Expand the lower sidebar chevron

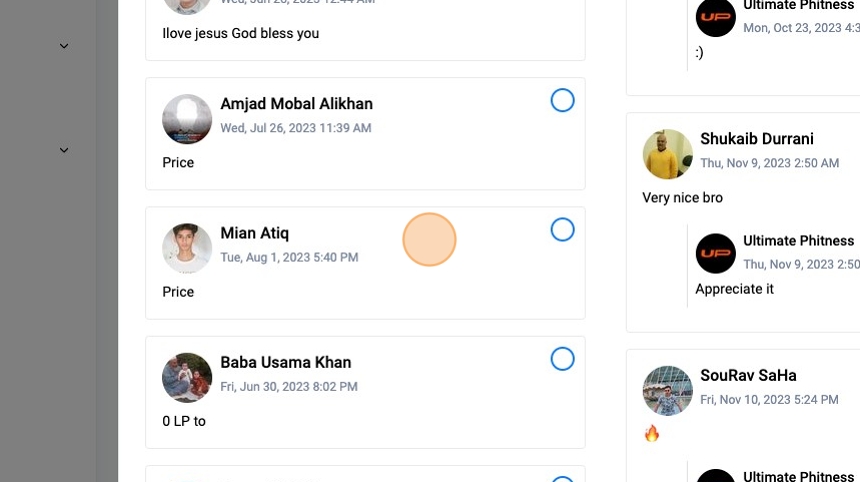(64, 151)
